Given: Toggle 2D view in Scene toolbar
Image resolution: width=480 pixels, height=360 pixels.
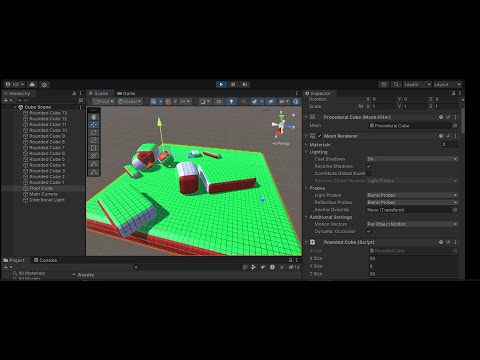Looking at the screenshot, I should (x=219, y=101).
